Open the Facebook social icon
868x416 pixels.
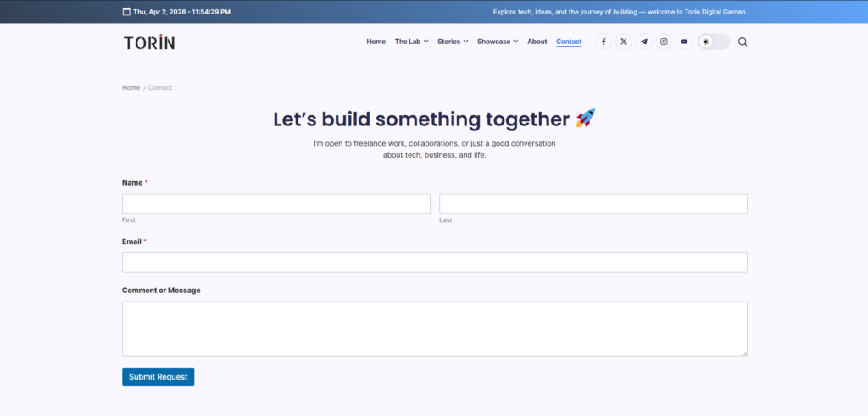[604, 42]
